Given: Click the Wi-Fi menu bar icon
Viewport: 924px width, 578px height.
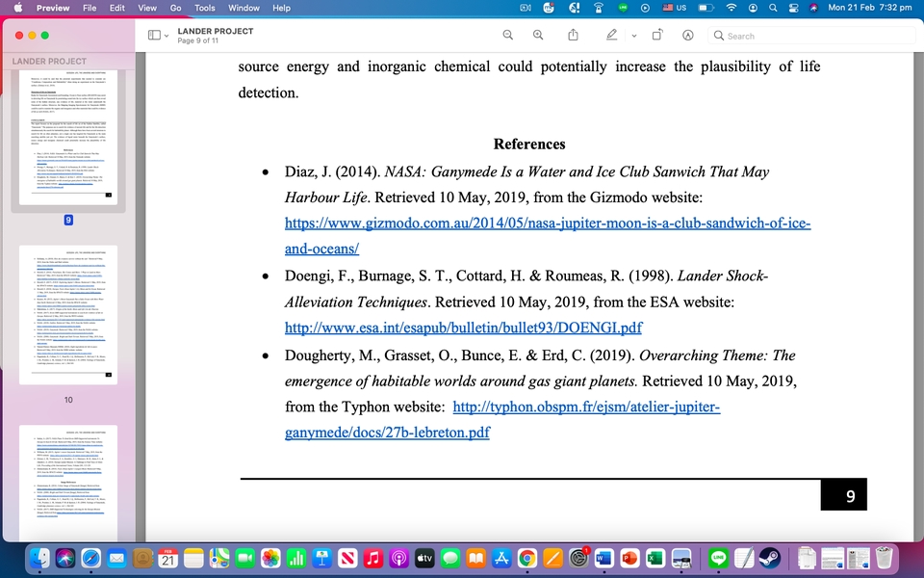Looking at the screenshot, I should [731, 8].
